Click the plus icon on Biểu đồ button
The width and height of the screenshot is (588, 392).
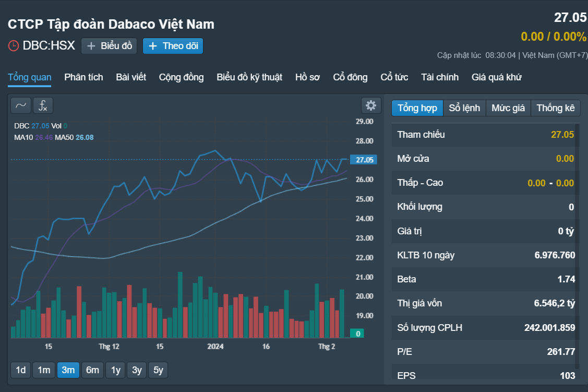[91, 46]
